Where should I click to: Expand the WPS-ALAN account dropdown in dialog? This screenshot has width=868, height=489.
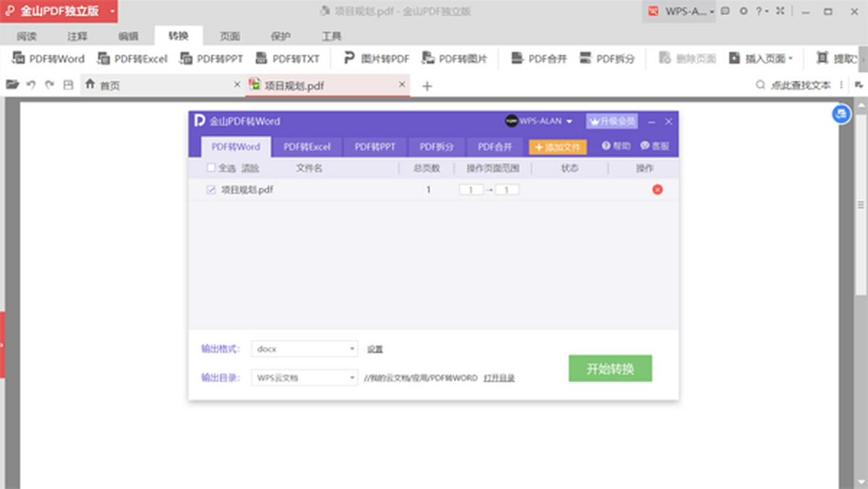pos(569,122)
